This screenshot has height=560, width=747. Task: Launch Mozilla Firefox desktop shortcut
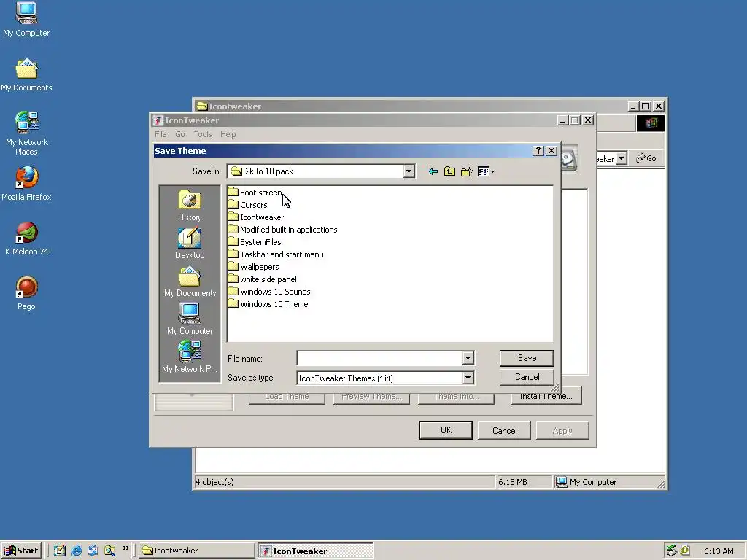[26, 184]
